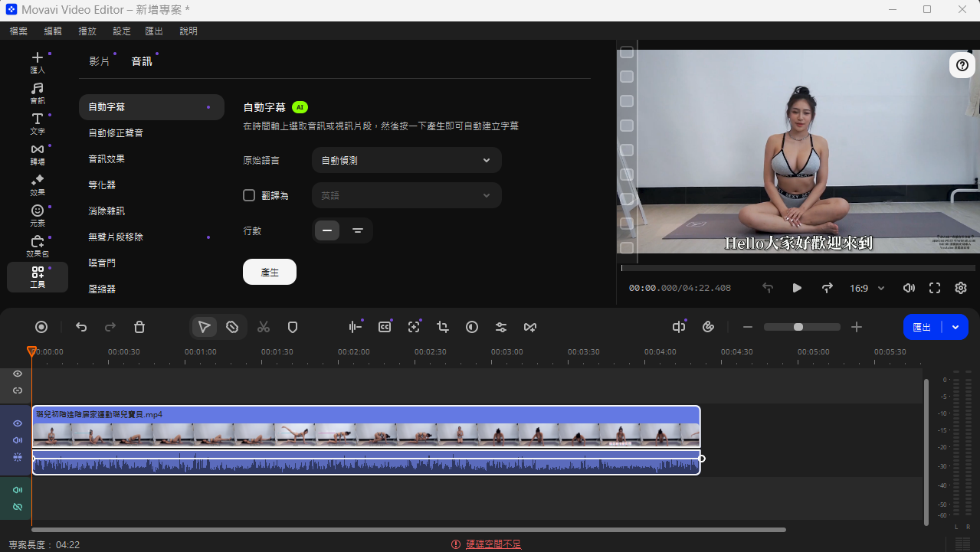Click the record button on timeline toolbar

point(41,327)
